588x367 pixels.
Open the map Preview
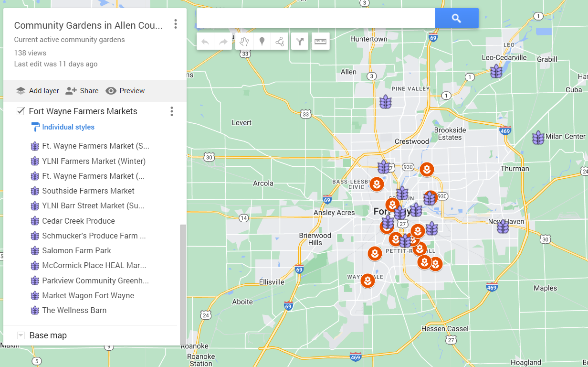click(125, 91)
